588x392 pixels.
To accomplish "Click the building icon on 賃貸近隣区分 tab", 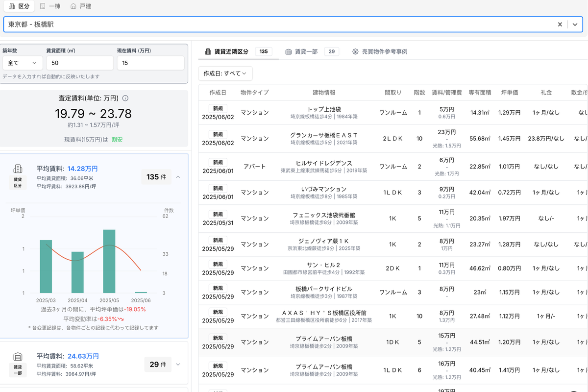I will click(x=208, y=51).
